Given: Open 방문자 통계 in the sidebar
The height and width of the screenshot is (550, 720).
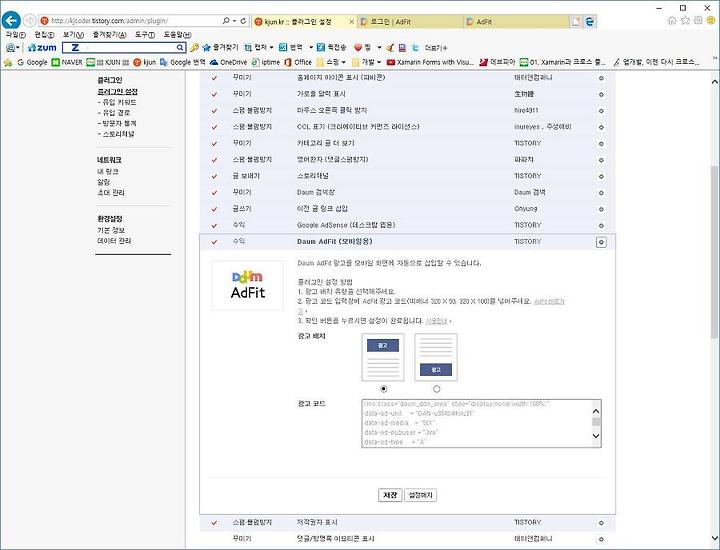Looking at the screenshot, I should point(117,123).
